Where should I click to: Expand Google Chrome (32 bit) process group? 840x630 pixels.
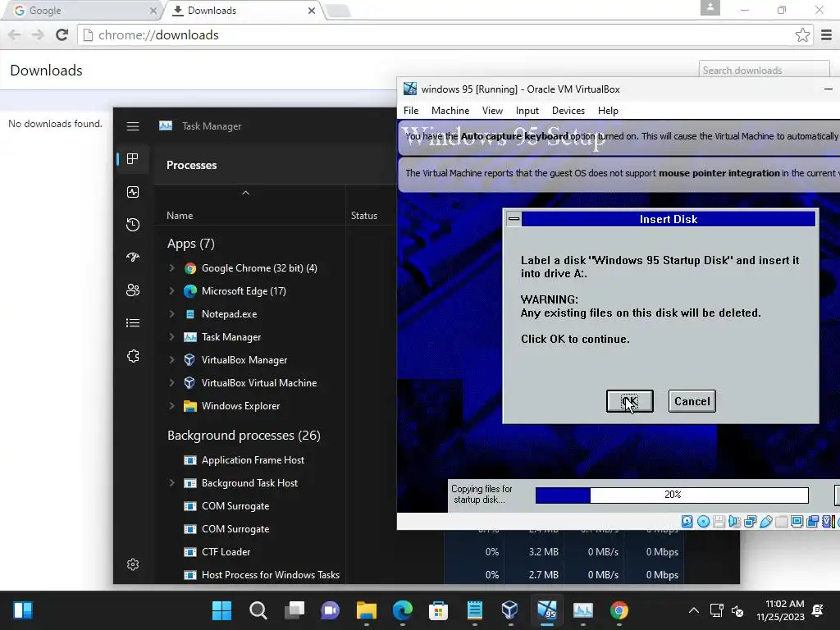[171, 268]
